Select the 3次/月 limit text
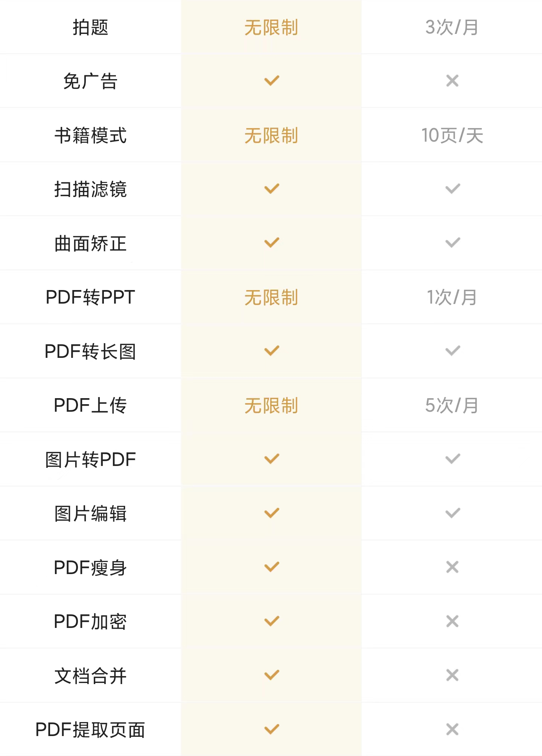 point(452,27)
